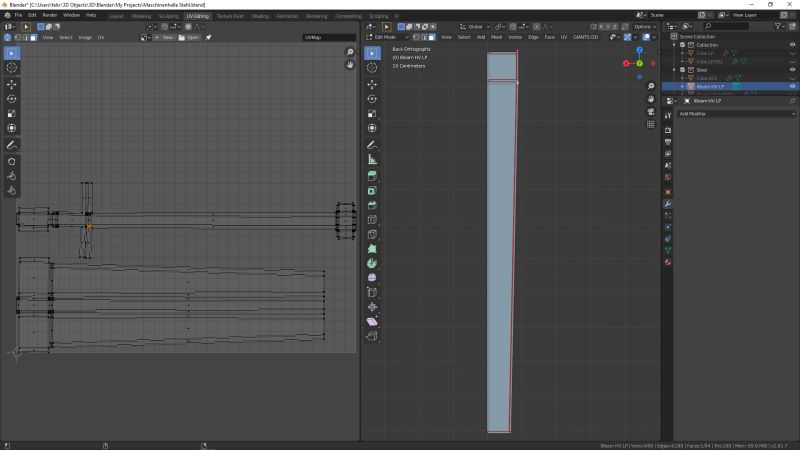Viewport: 800px width, 450px height.
Task: Select the Loop Cut tool
Action: [372, 220]
